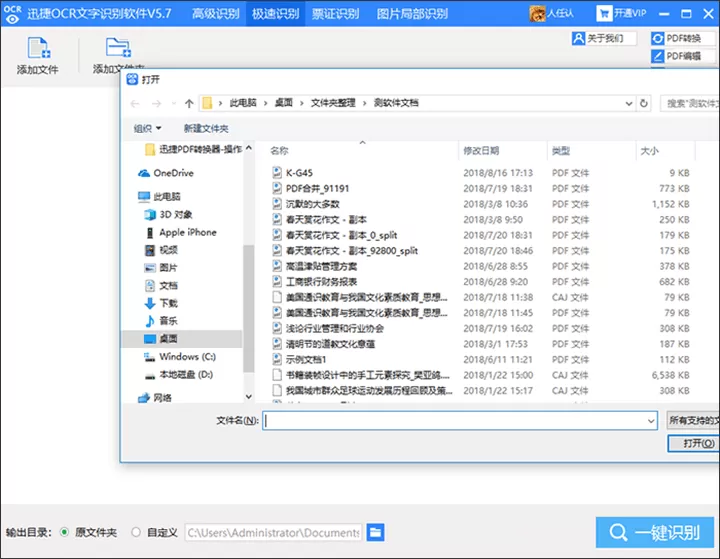Sort files by 修改日期 column header
The width and height of the screenshot is (720, 559).
(481, 151)
